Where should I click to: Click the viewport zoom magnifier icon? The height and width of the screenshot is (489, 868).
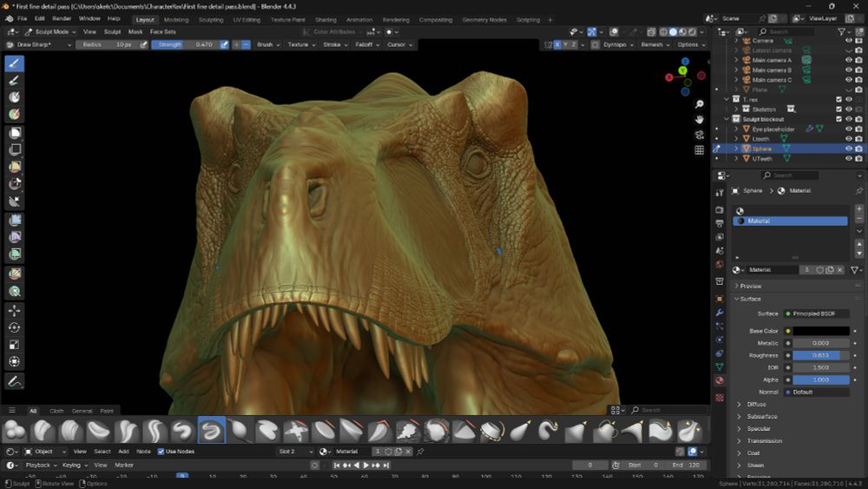coord(699,104)
